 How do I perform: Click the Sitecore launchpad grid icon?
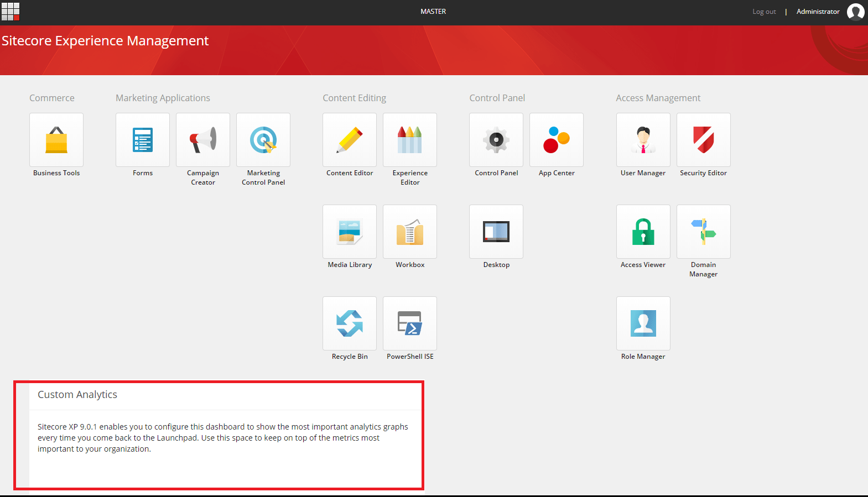(11, 12)
